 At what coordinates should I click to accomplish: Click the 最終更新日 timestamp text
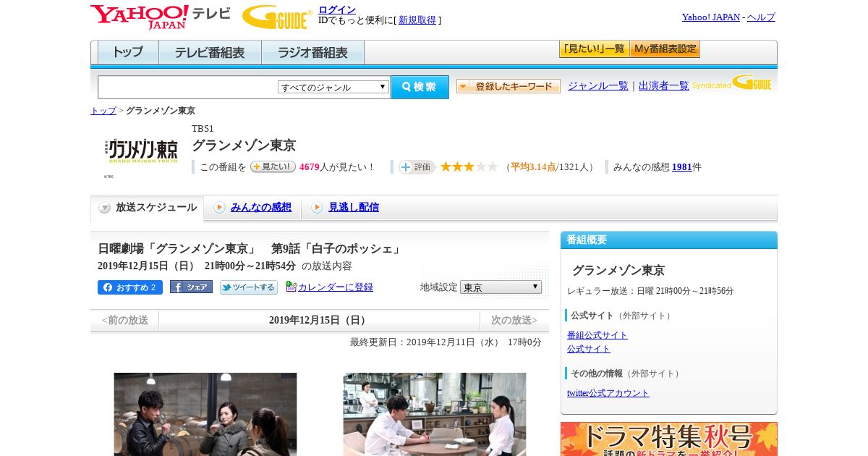(x=446, y=342)
